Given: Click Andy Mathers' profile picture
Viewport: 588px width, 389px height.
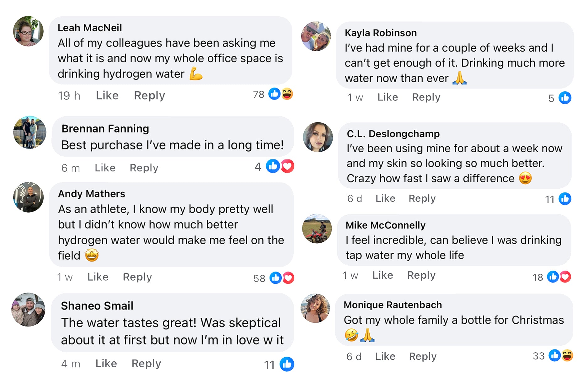Looking at the screenshot, I should [29, 197].
